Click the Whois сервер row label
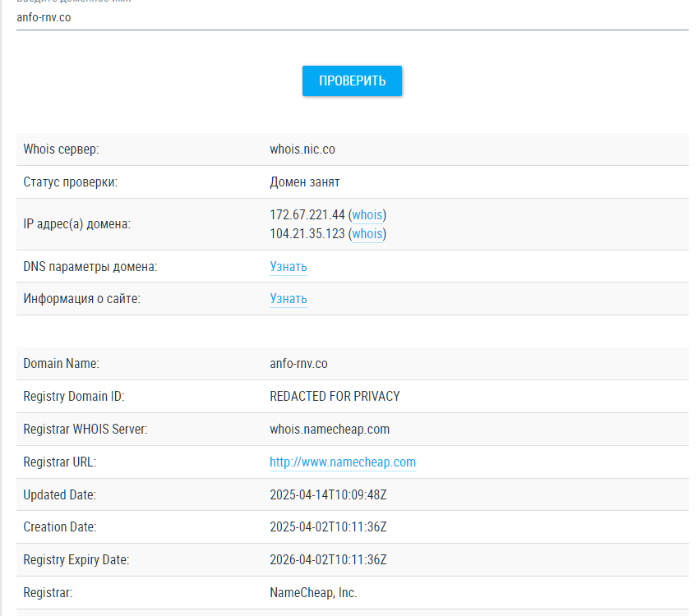697x616 pixels. point(61,149)
